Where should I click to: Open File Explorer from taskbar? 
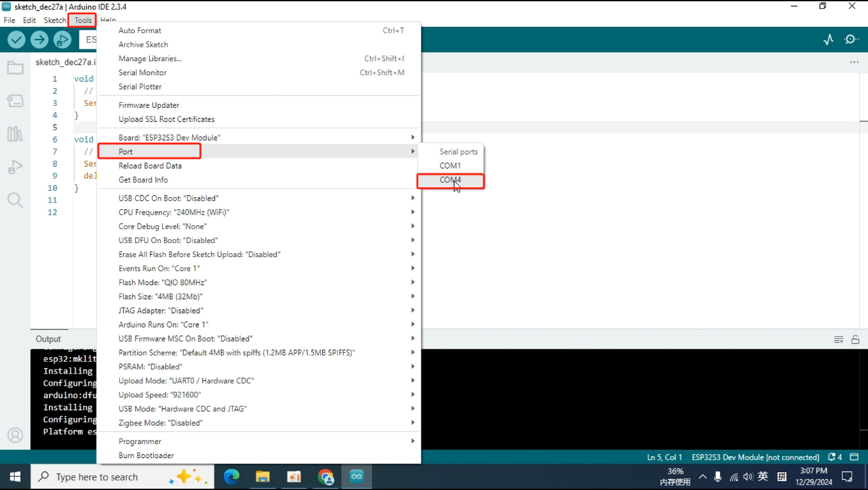click(262, 477)
